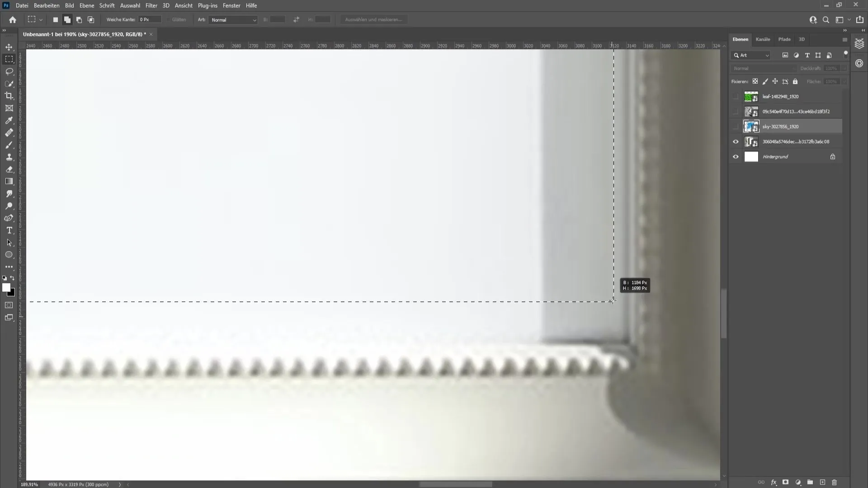868x488 pixels.
Task: Toggle visibility of sky-3027856_1920 layer
Action: coord(736,127)
